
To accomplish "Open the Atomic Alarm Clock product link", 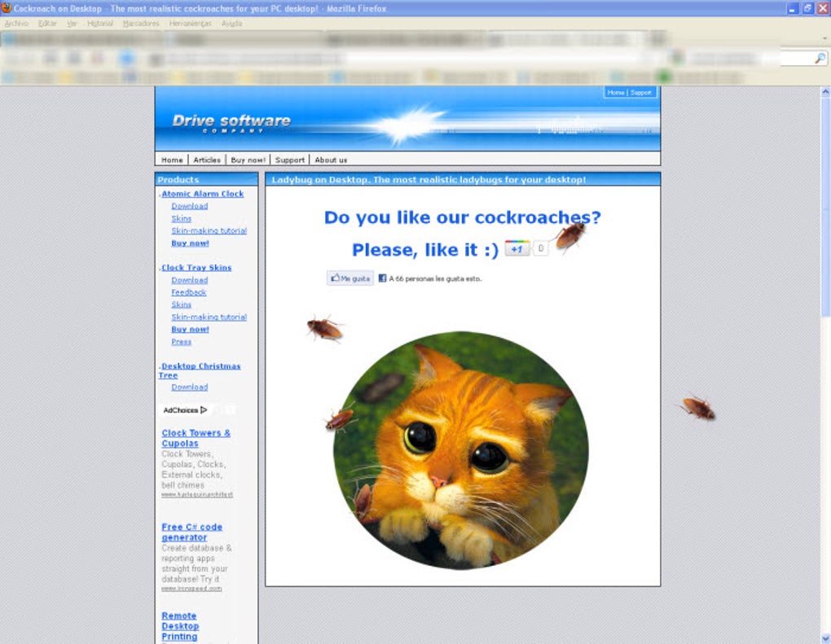I will click(202, 194).
